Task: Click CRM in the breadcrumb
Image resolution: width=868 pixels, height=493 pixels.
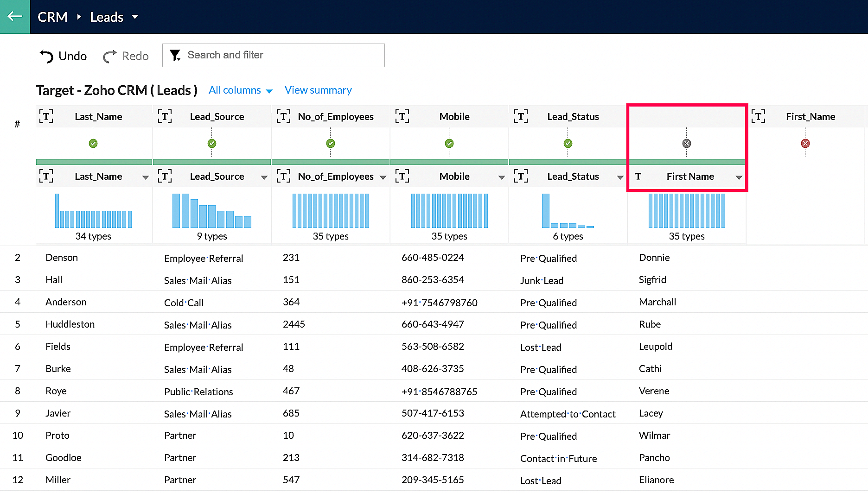Action: point(52,17)
